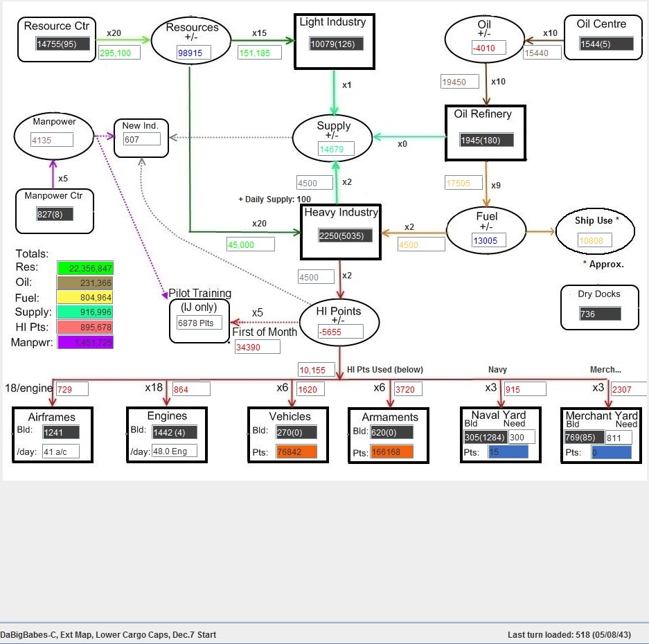Select the Supply +/- node

[335, 137]
